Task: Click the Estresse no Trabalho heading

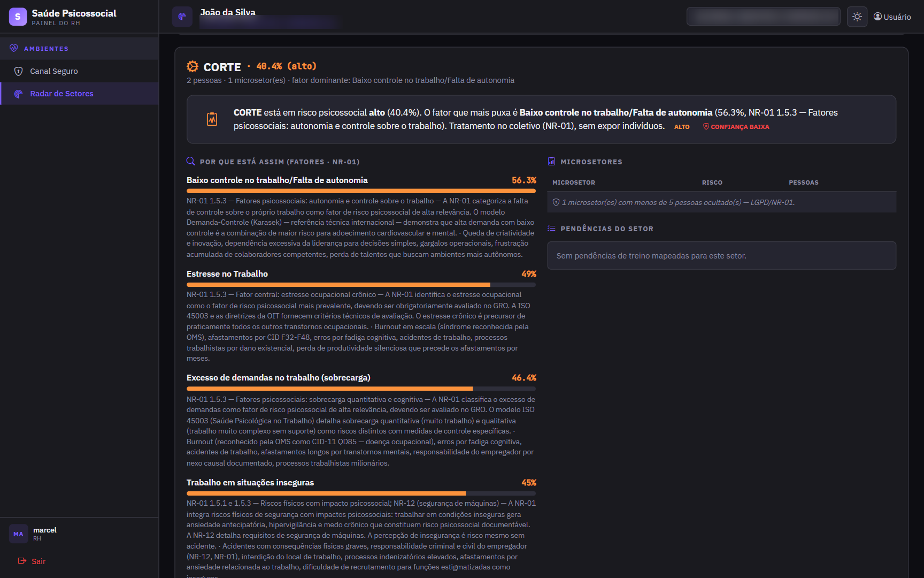Action: (227, 274)
